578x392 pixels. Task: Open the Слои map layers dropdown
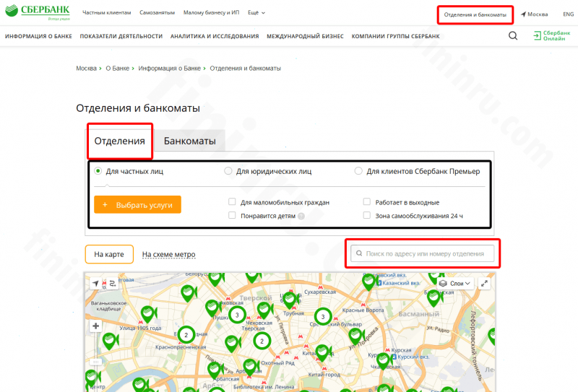click(x=455, y=283)
